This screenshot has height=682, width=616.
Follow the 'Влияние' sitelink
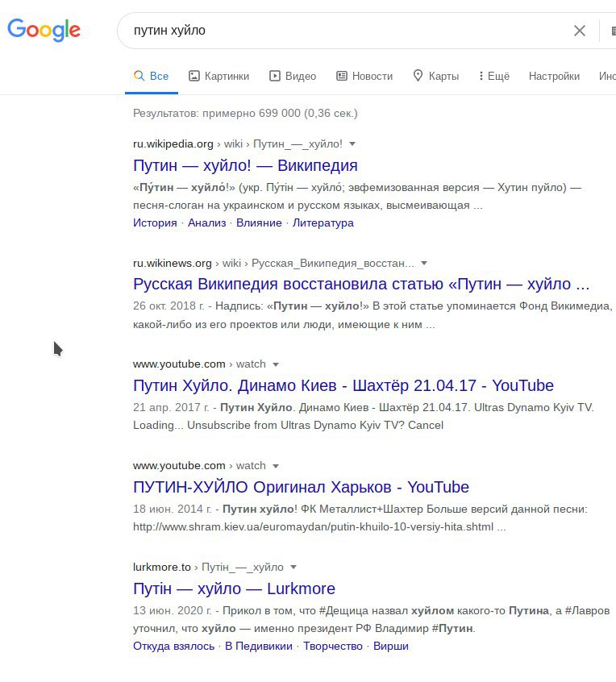pos(259,223)
